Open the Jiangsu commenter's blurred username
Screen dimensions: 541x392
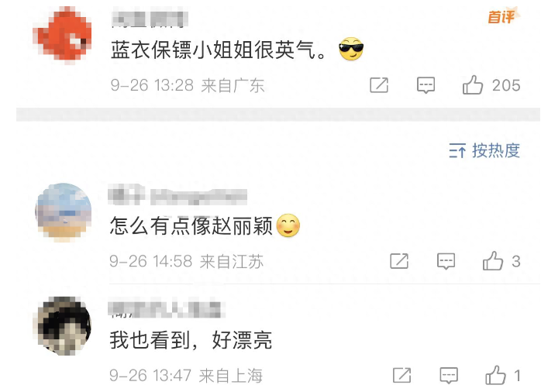[177, 194]
